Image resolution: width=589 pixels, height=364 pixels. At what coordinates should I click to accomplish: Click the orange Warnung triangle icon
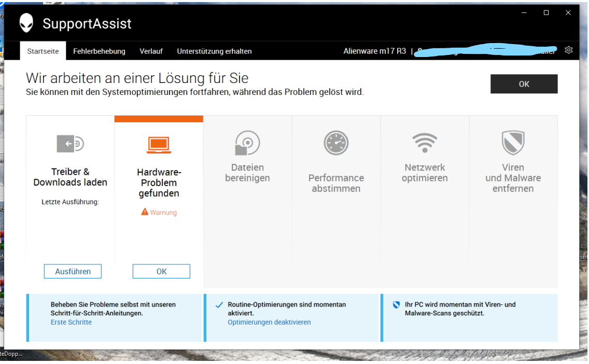[145, 212]
